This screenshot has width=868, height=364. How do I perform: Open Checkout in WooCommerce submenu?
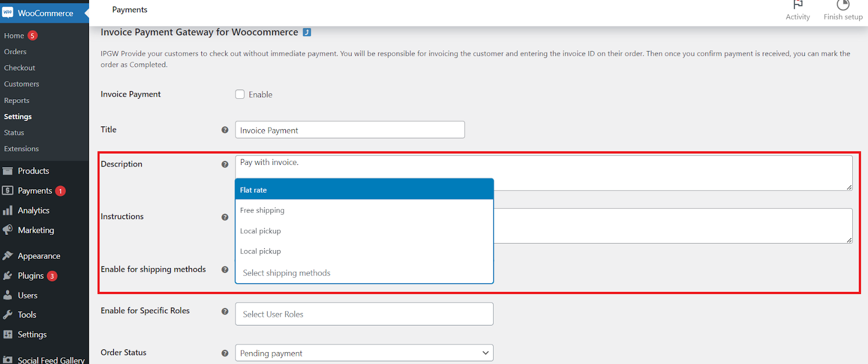20,68
